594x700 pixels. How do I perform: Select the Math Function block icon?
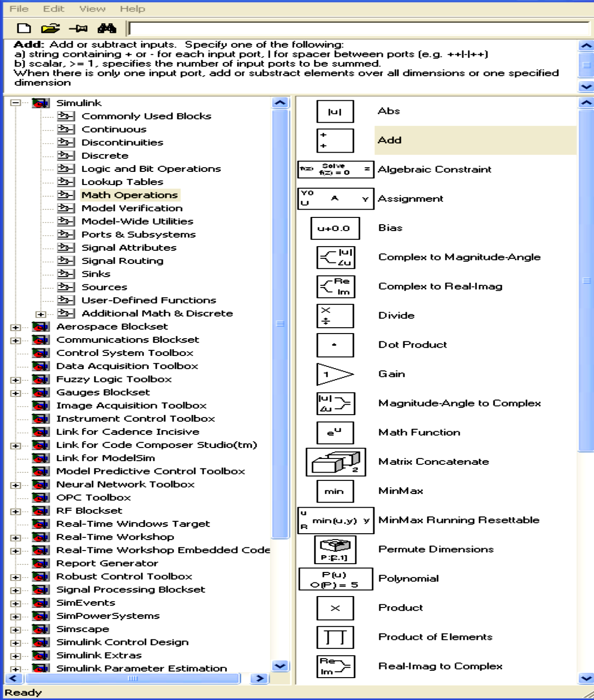click(335, 432)
